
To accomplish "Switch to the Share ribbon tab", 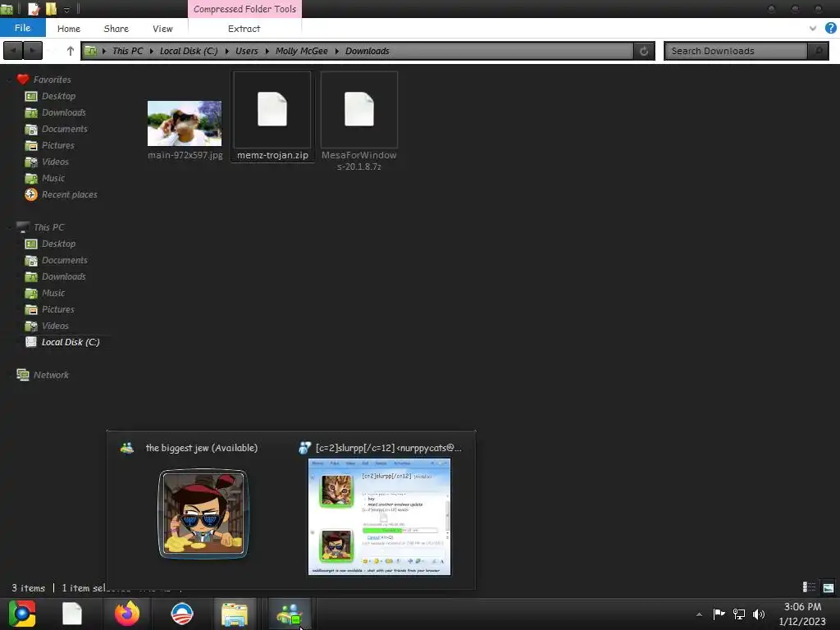I will (116, 29).
